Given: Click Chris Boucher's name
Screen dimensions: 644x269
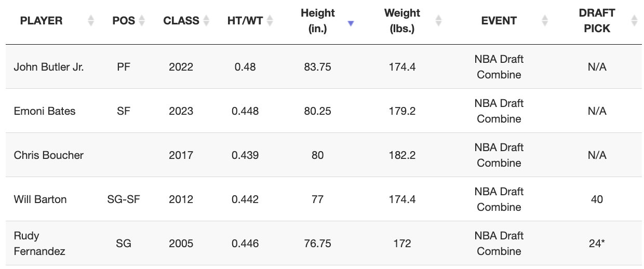Looking at the screenshot, I should click(x=48, y=155).
